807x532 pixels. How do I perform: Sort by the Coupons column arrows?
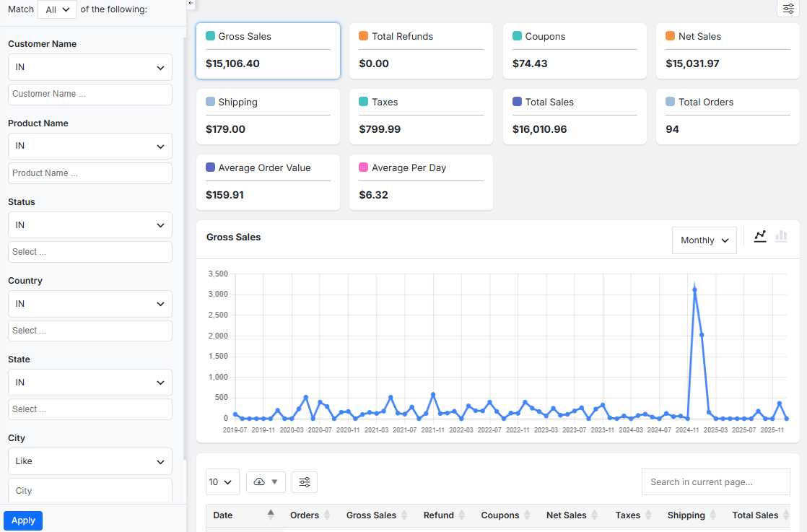click(x=527, y=515)
